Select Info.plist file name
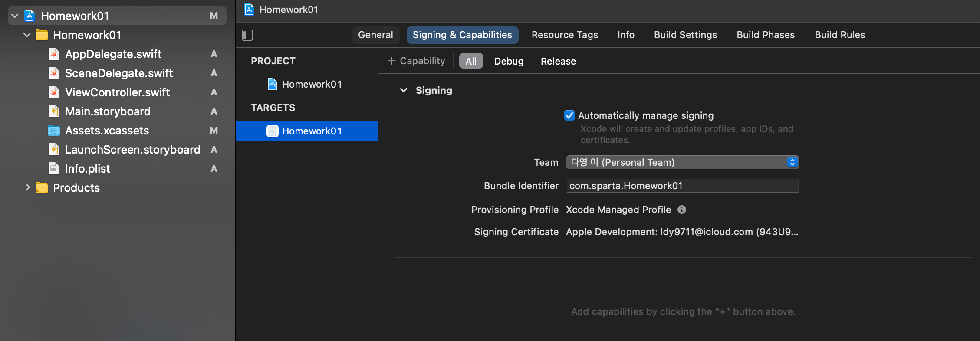Viewport: 980px width, 341px height. click(x=87, y=169)
